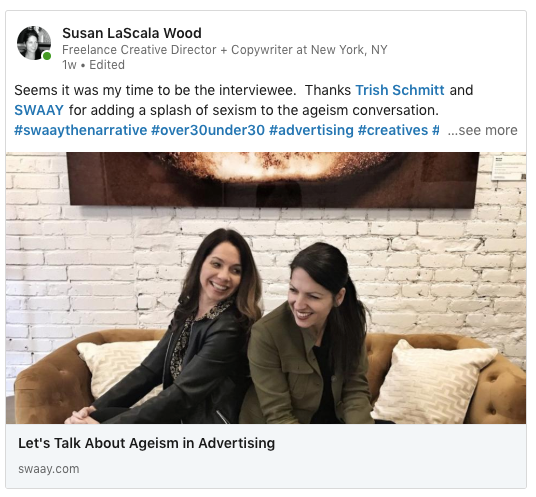536x497 pixels.
Task: Select the #swaaythenarrative hashtag
Action: coord(81,130)
